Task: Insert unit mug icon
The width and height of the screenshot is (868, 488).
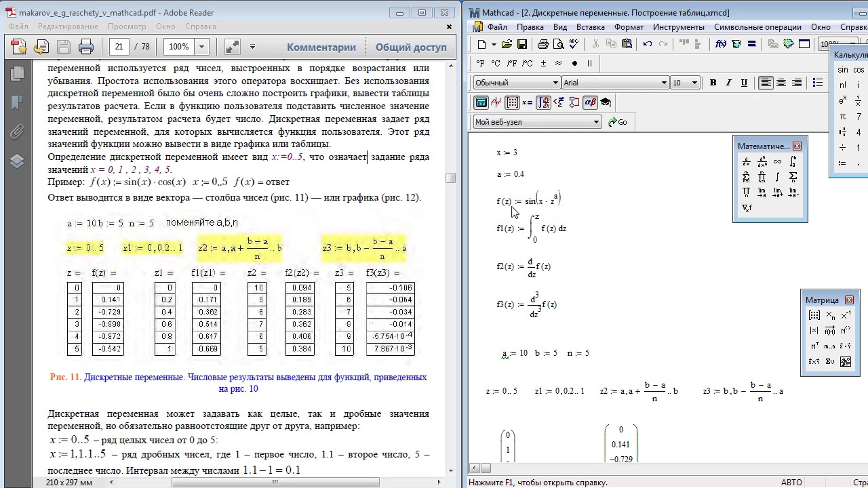Action: 736,44
